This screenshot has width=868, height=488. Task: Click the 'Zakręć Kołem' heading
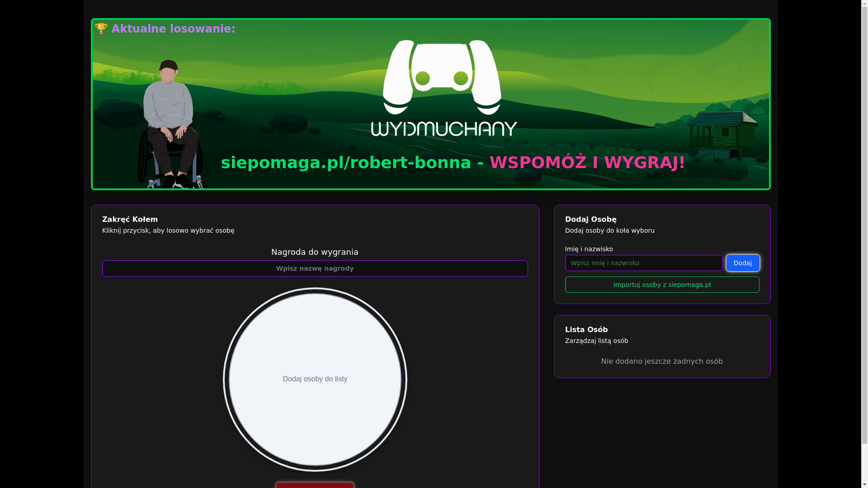pyautogui.click(x=130, y=220)
